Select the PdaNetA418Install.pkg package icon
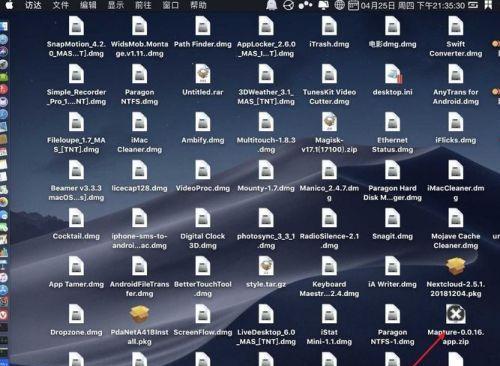Viewport: 500px width, 366px height. pyautogui.click(x=140, y=314)
